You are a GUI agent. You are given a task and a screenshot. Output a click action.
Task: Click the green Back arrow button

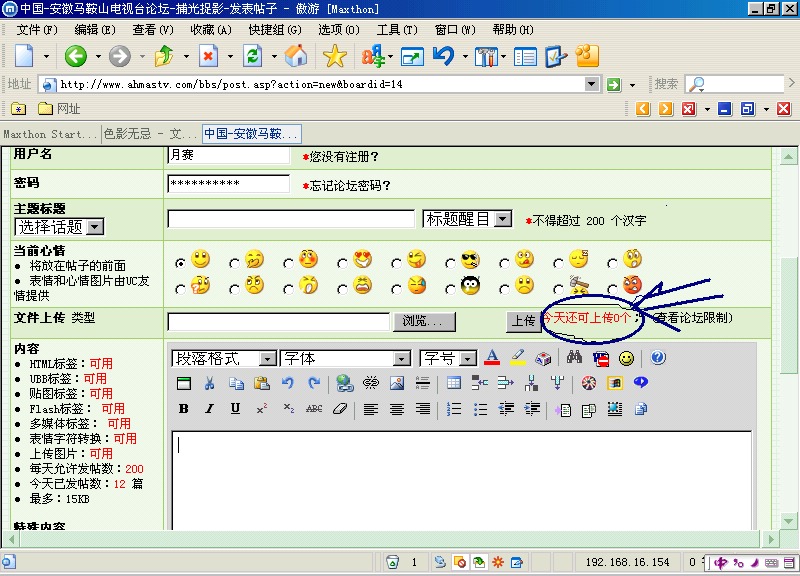click(x=76, y=56)
